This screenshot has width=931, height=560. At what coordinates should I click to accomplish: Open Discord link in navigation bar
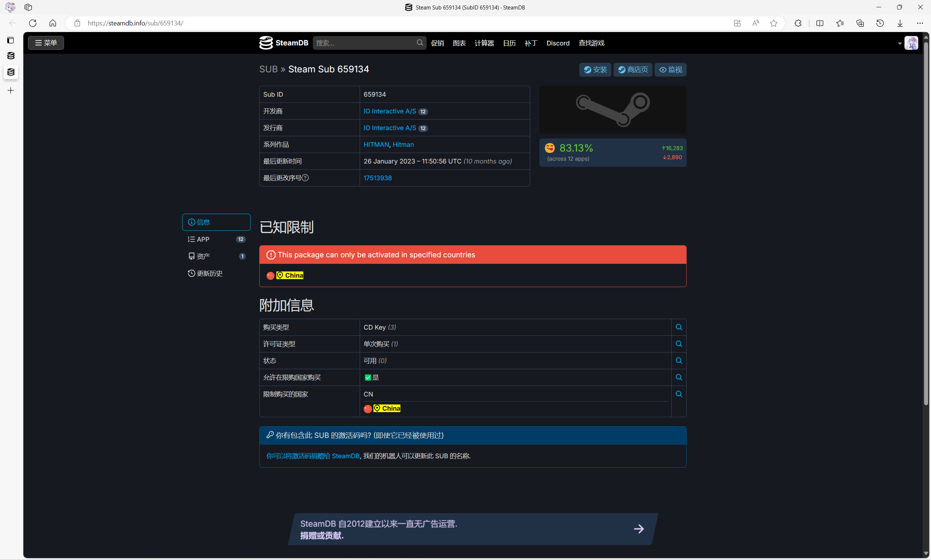tap(558, 43)
